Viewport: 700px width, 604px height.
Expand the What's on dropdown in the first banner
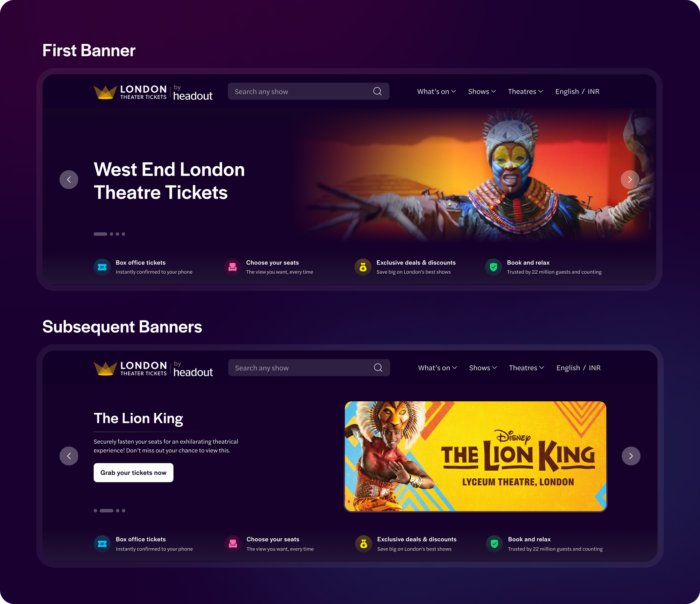[x=436, y=91]
